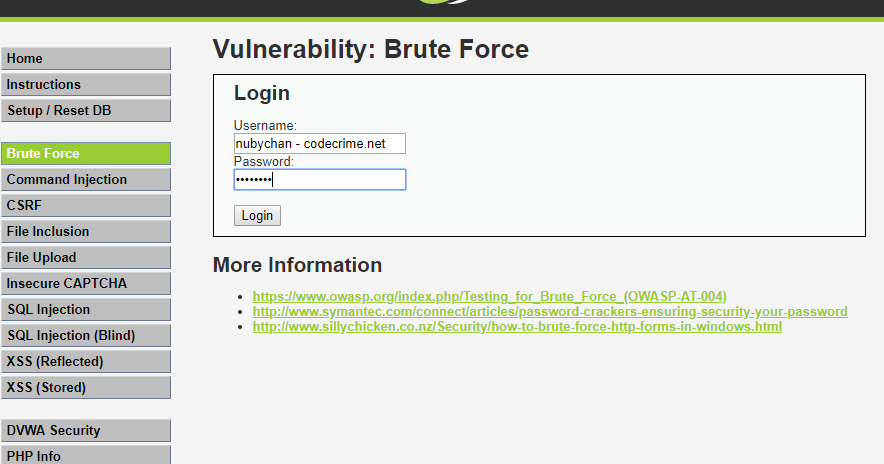
Task: Open the SQL Injection page
Action: [x=86, y=310]
